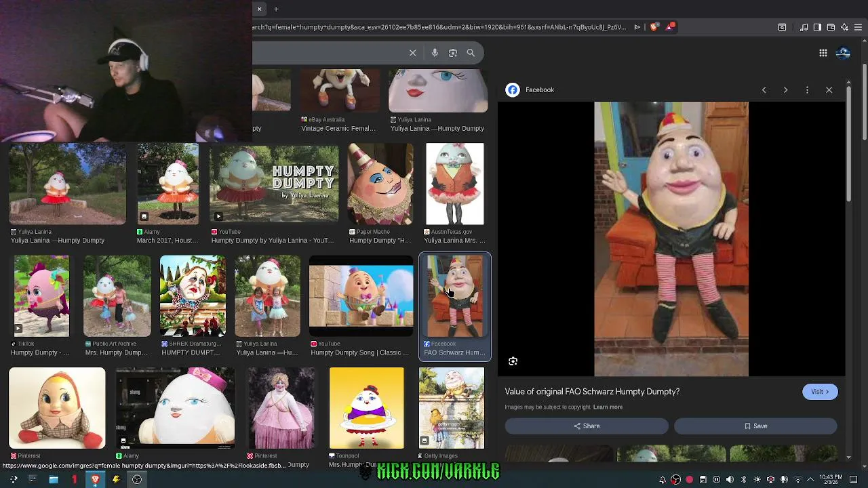Open OBS Studio icon in taskbar
Viewport: 868px width, 488px height.
136,479
